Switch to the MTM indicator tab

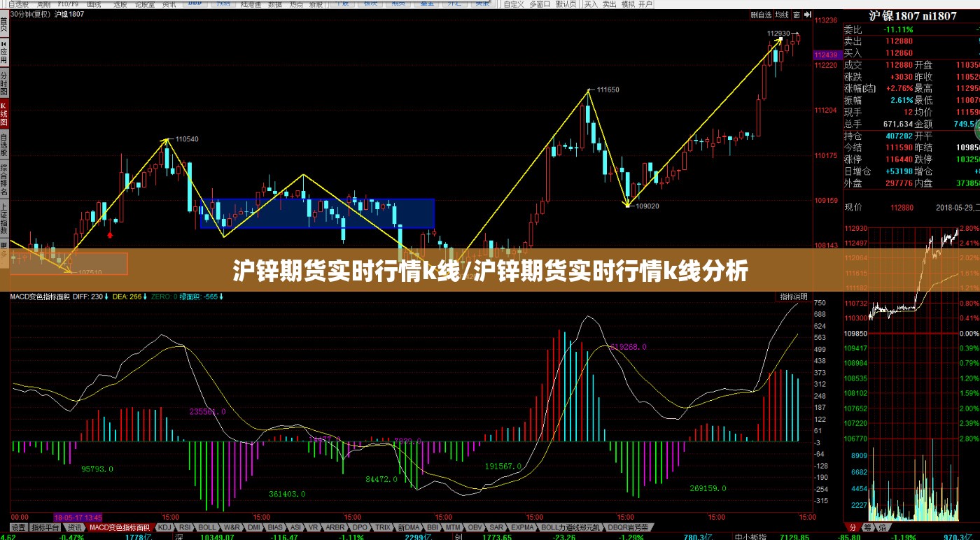coord(453,527)
